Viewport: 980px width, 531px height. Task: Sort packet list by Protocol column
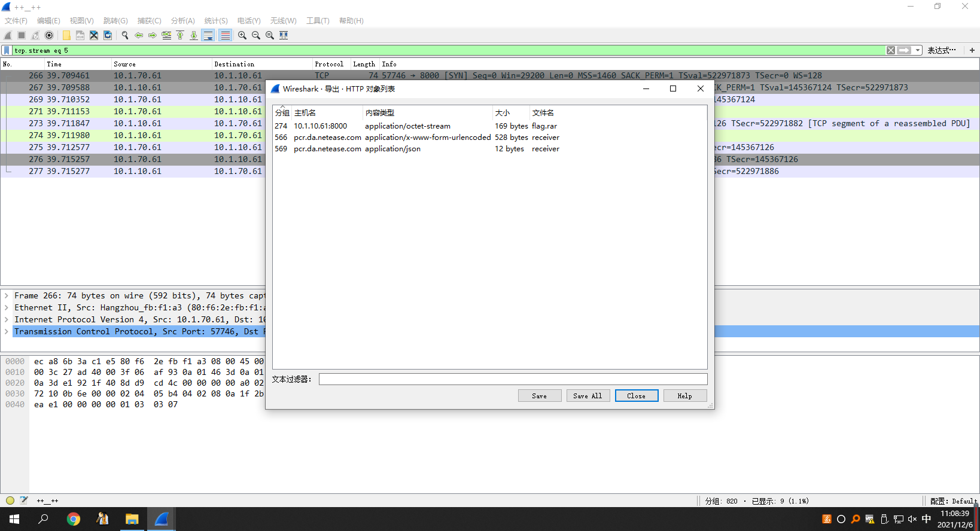[x=331, y=64]
